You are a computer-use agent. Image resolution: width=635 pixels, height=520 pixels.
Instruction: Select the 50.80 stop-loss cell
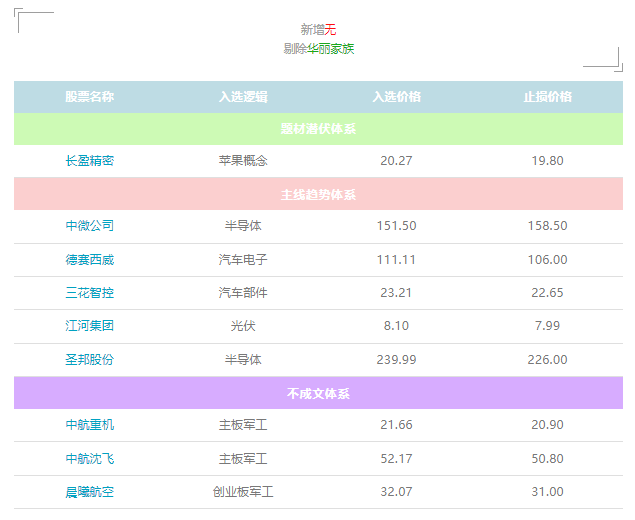(548, 459)
